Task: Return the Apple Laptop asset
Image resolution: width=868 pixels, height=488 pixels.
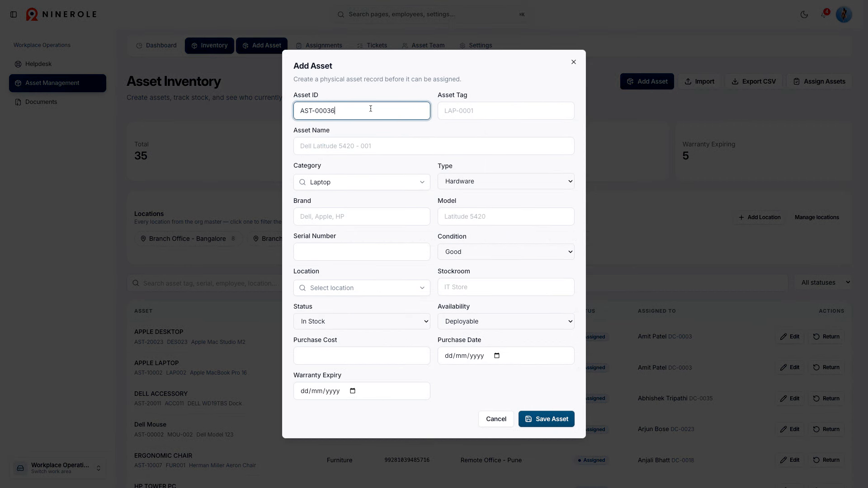Action: pyautogui.click(x=826, y=367)
